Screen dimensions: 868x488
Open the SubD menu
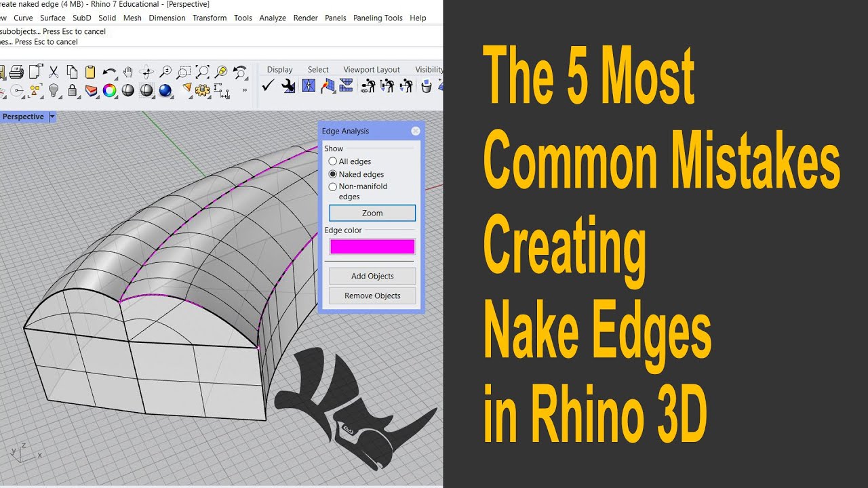coord(82,18)
